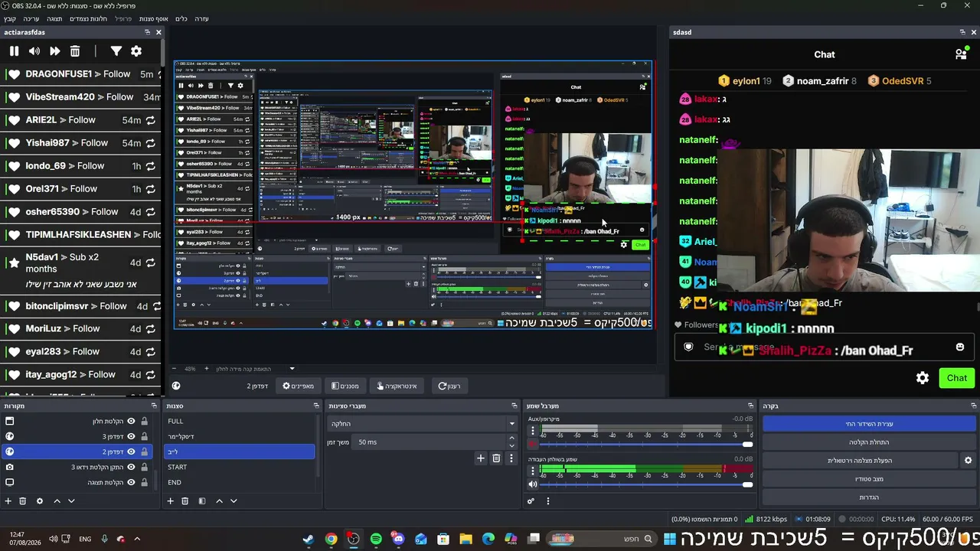Toggle visibility of דפדפן 3 source
Screen dimensions: 980x551
(131, 436)
